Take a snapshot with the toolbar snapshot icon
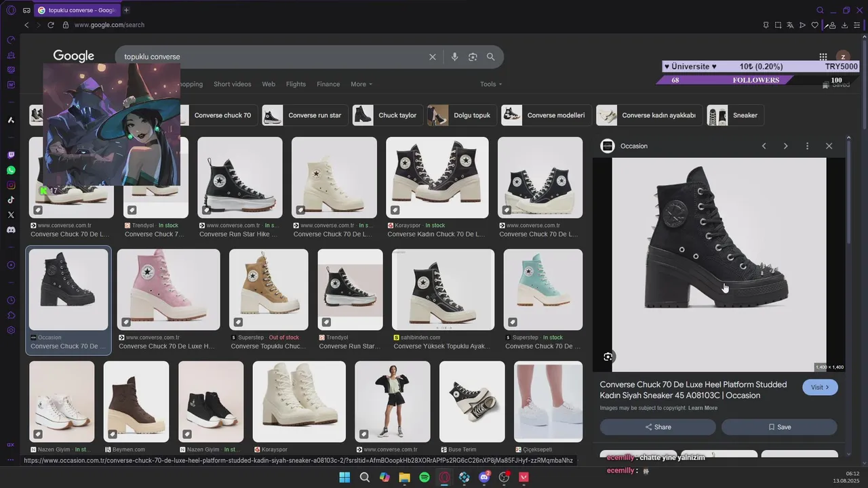 (778, 25)
